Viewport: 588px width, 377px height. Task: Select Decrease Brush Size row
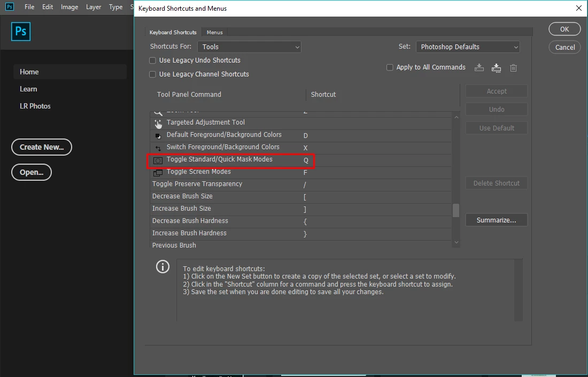pos(301,197)
